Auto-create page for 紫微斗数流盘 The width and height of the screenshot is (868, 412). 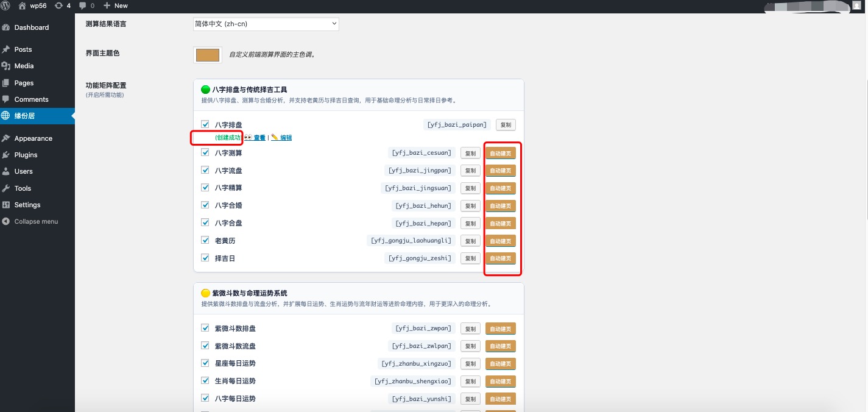pyautogui.click(x=501, y=346)
